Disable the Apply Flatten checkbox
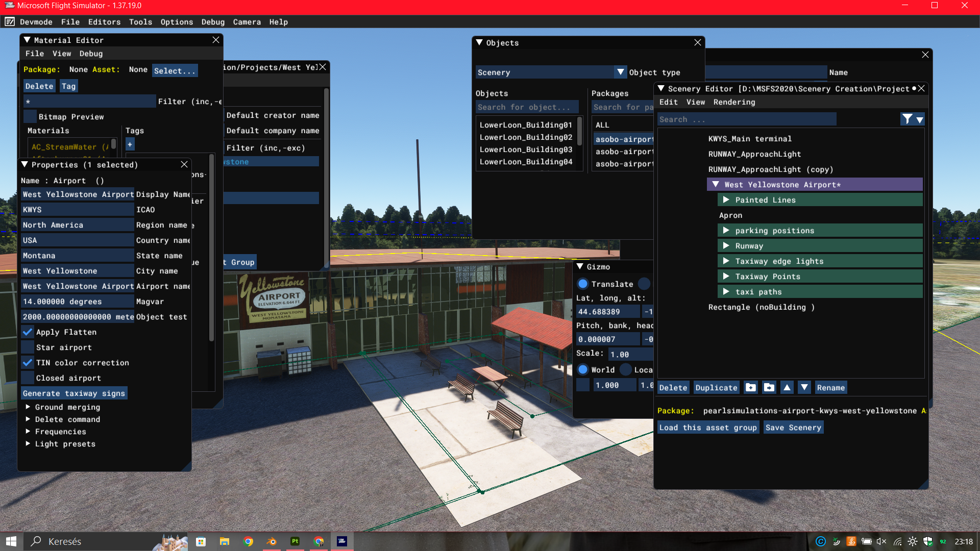Viewport: 980px width, 551px height. click(x=28, y=332)
